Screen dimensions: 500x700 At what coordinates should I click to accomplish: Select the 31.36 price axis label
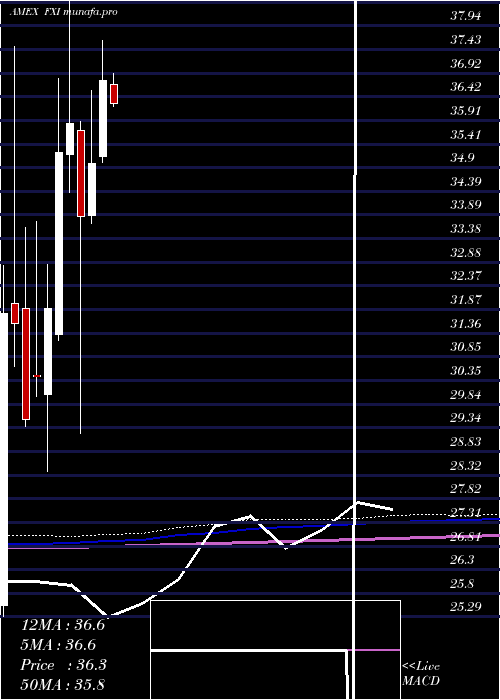pyautogui.click(x=466, y=323)
